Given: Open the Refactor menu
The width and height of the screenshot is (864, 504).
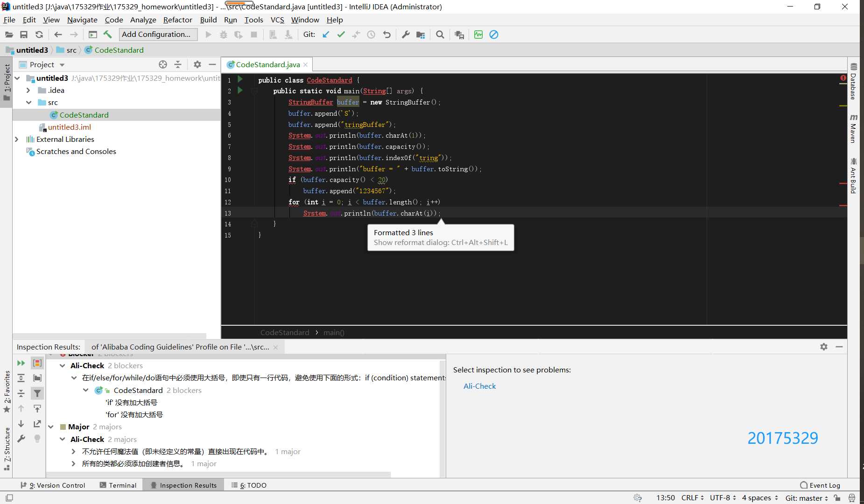Looking at the screenshot, I should tap(177, 20).
